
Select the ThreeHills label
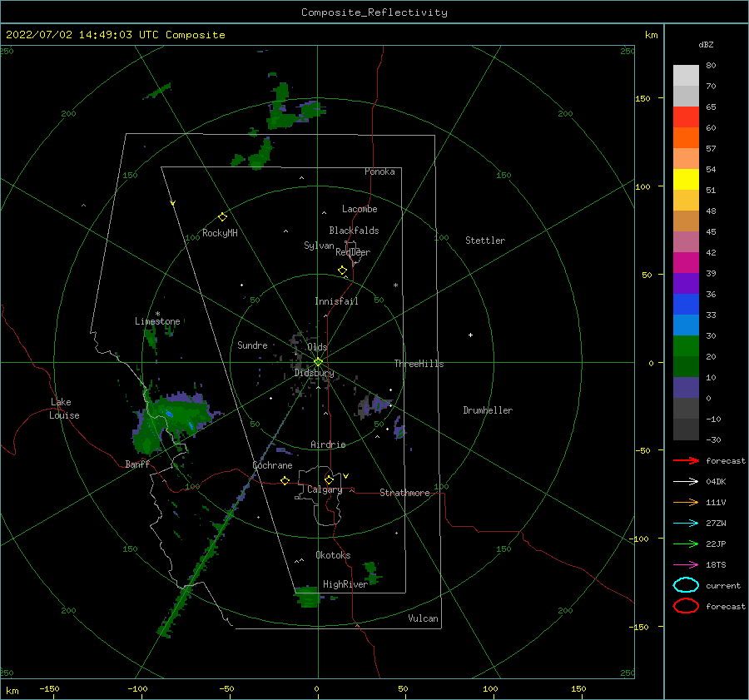coord(419,364)
